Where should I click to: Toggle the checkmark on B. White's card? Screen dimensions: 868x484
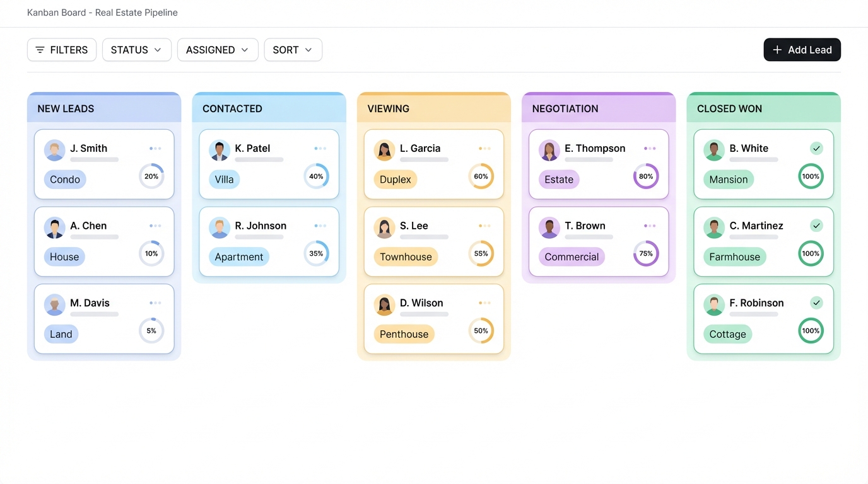coord(816,148)
